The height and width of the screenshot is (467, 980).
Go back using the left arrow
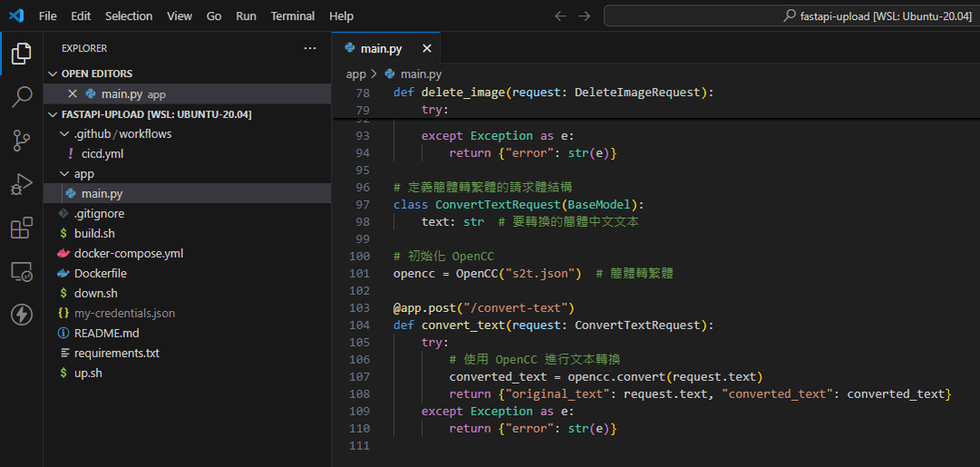coord(561,16)
